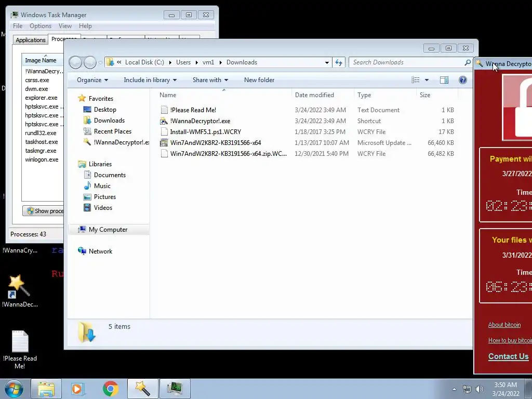Screen dimensions: 532x399
Task: Sort files by Size column header
Action: (437, 95)
